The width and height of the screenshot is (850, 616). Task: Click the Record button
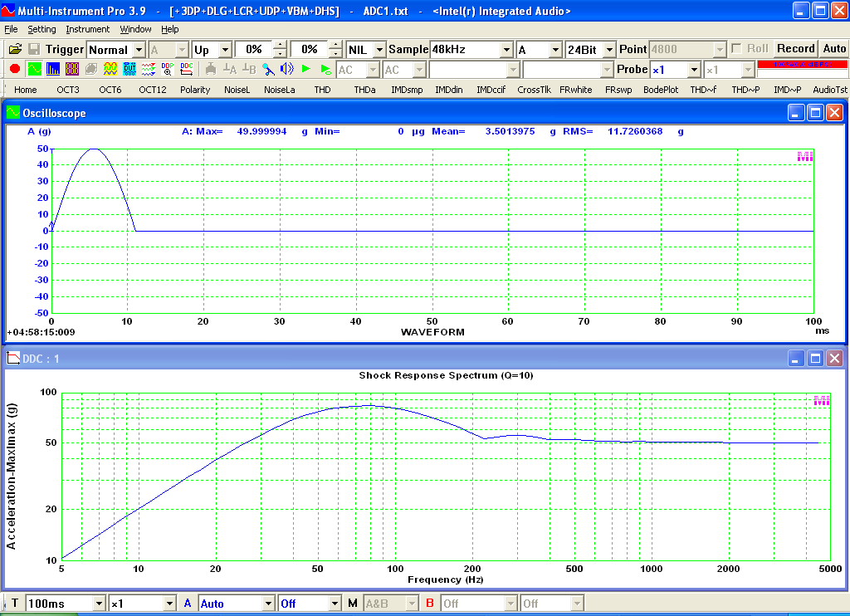(x=795, y=49)
